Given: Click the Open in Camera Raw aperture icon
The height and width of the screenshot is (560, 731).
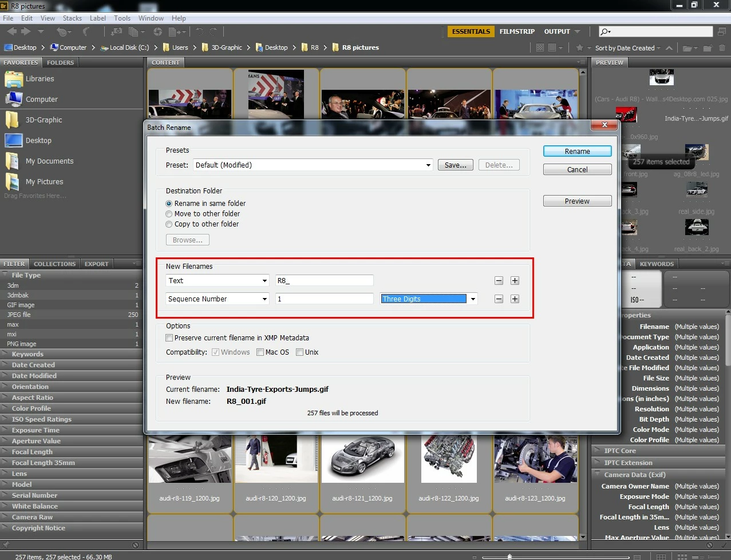Looking at the screenshot, I should tap(157, 31).
